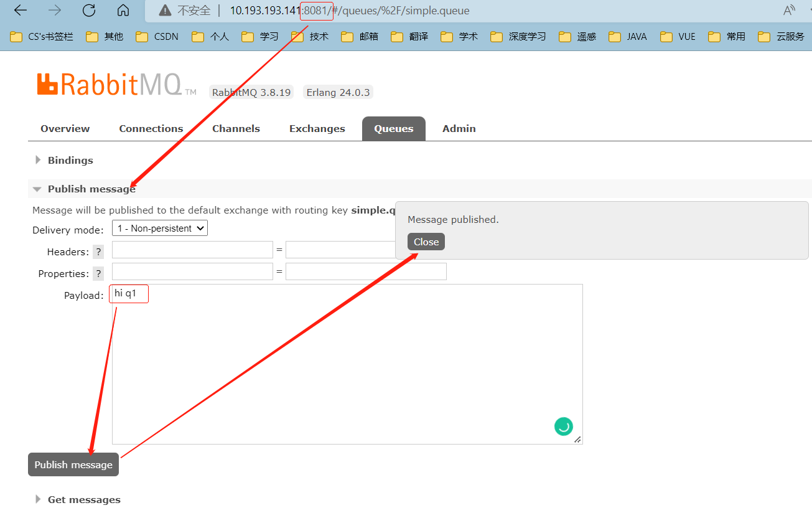Open the 邮箱 bookmark folder

pyautogui.click(x=360, y=37)
